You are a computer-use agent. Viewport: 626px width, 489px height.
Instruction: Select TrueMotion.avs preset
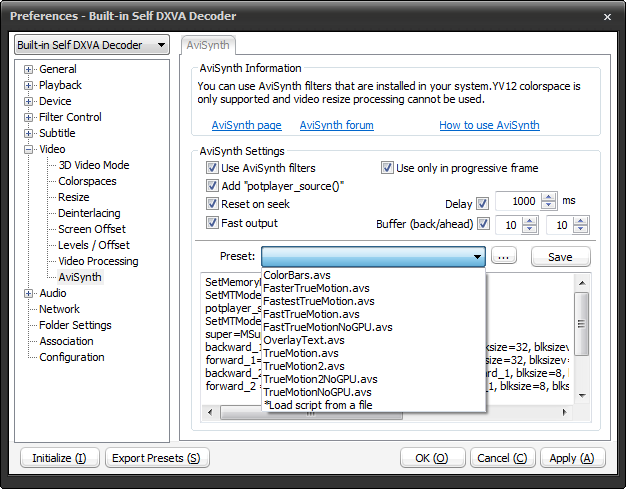click(374, 353)
